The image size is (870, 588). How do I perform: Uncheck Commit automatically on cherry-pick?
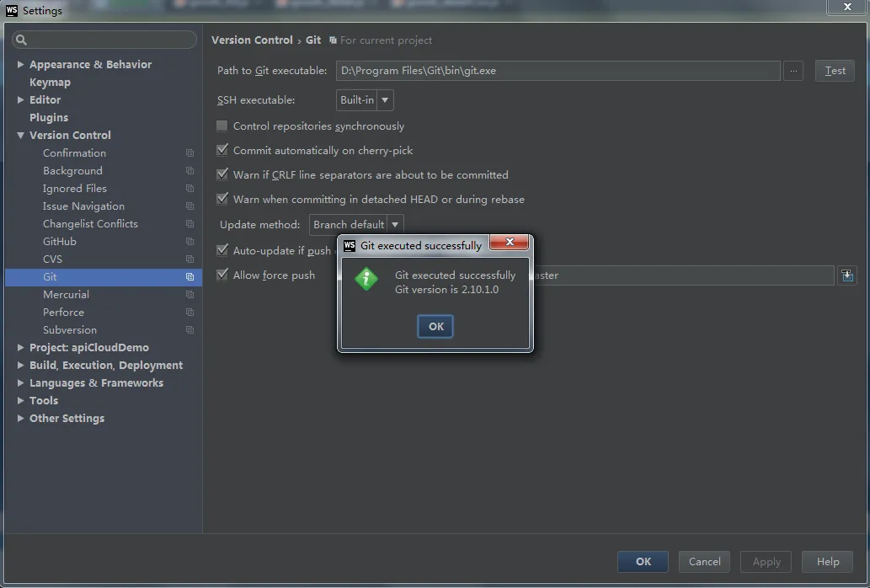222,150
